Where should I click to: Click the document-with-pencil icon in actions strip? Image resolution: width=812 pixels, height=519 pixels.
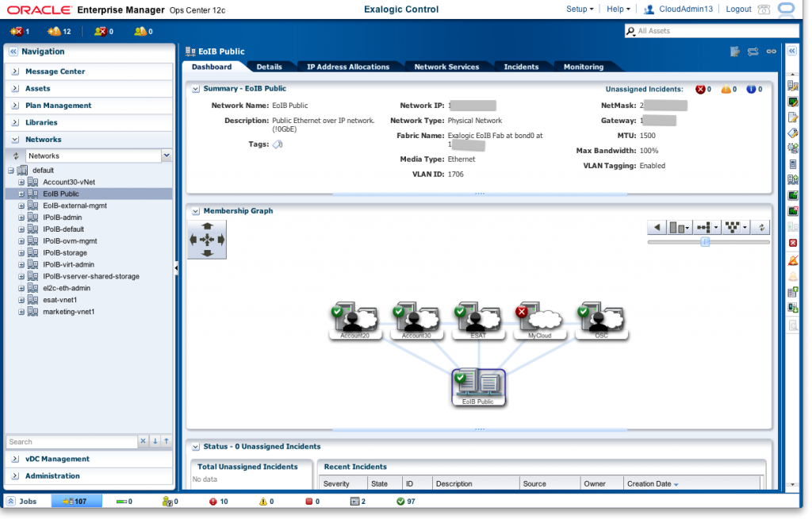tap(793, 117)
